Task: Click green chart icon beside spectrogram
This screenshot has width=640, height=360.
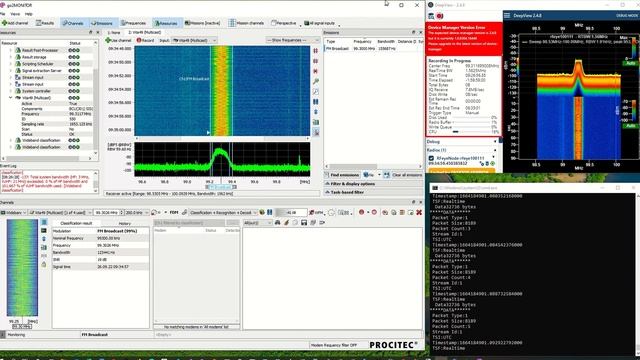Action: (316, 122)
